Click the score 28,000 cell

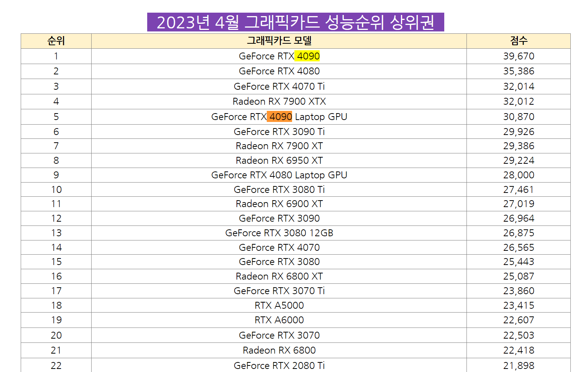[518, 175]
